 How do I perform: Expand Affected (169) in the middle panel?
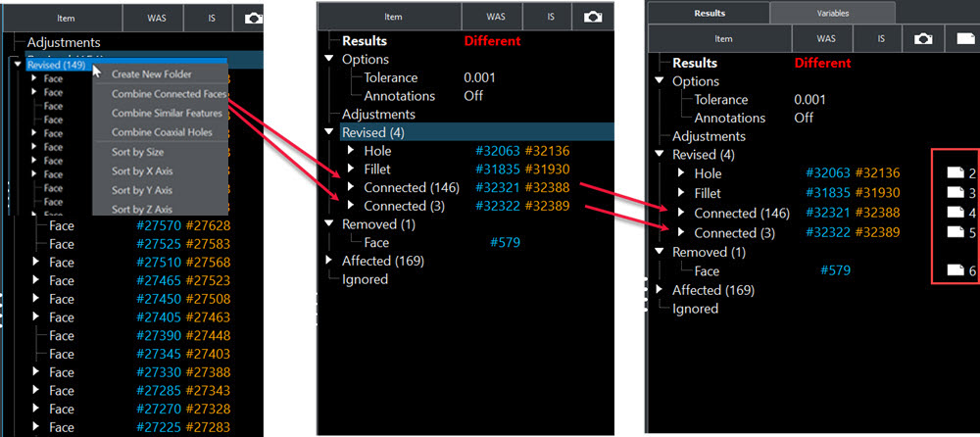(x=331, y=261)
